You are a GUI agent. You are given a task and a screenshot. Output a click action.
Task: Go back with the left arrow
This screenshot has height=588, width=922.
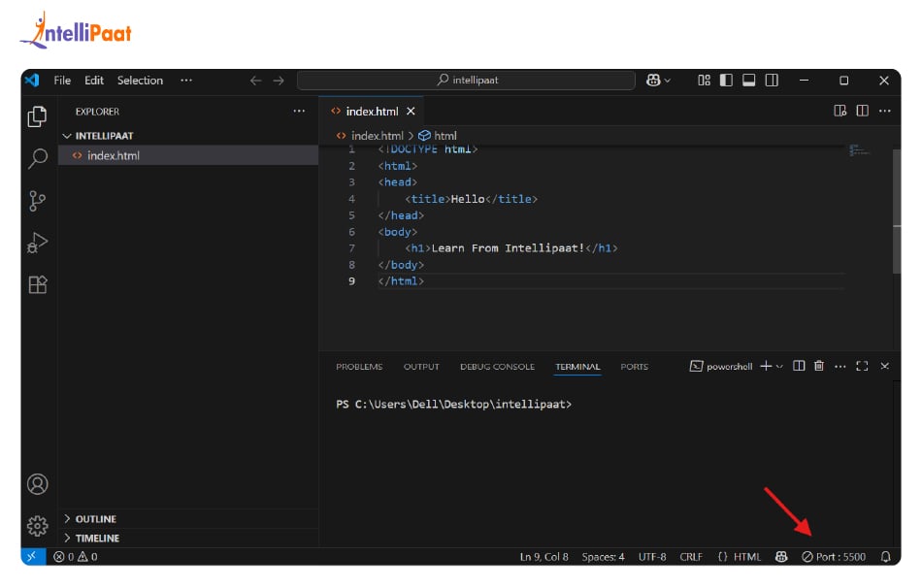click(x=255, y=81)
